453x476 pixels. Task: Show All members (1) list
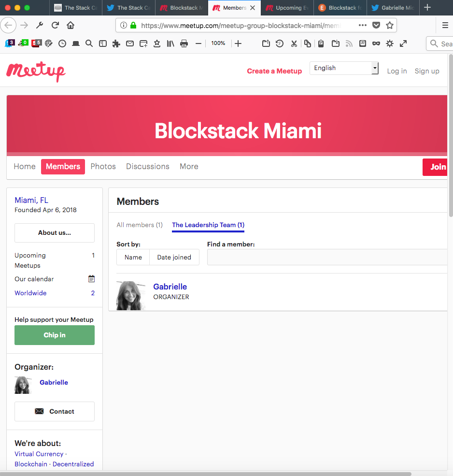click(140, 225)
